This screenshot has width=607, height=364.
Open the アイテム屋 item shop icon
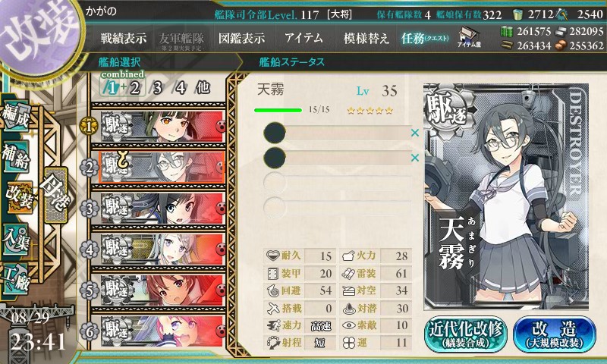point(469,37)
